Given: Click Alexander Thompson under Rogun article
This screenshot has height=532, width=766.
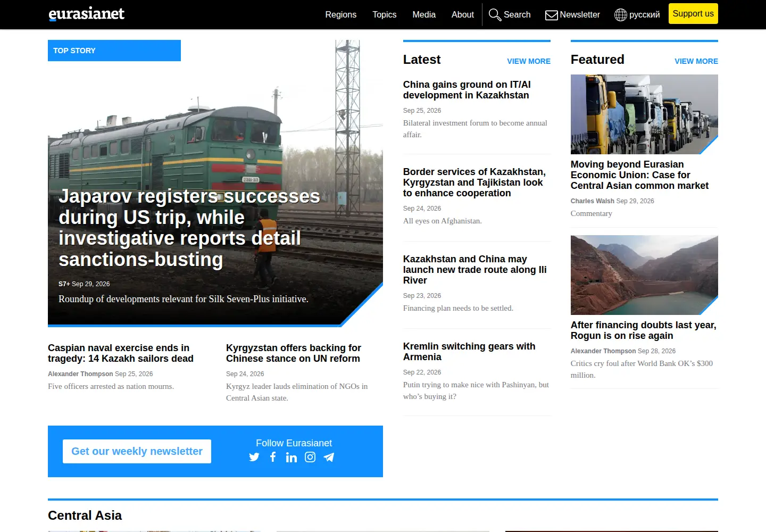Looking at the screenshot, I should tap(603, 351).
